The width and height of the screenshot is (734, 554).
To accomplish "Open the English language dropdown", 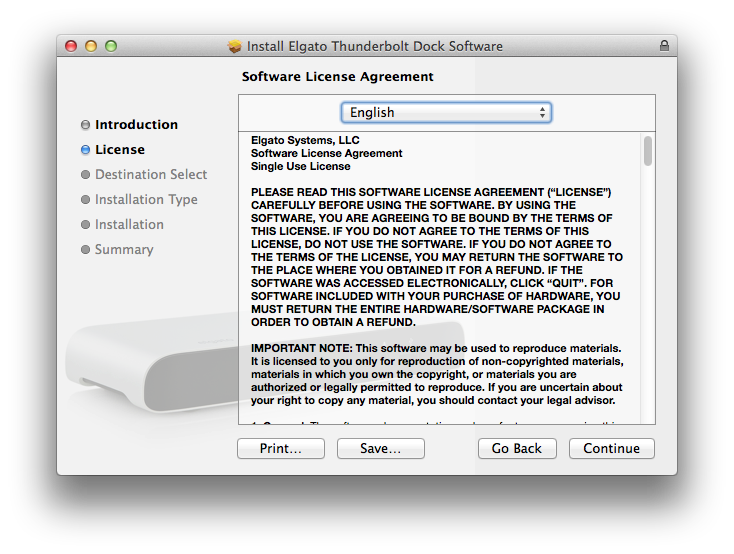I will (446, 113).
